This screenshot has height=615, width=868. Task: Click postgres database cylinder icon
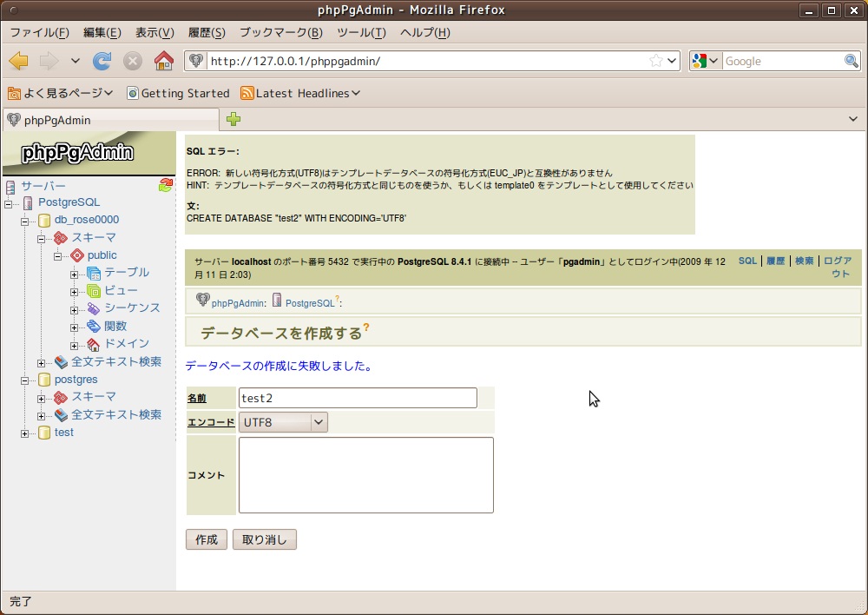44,380
